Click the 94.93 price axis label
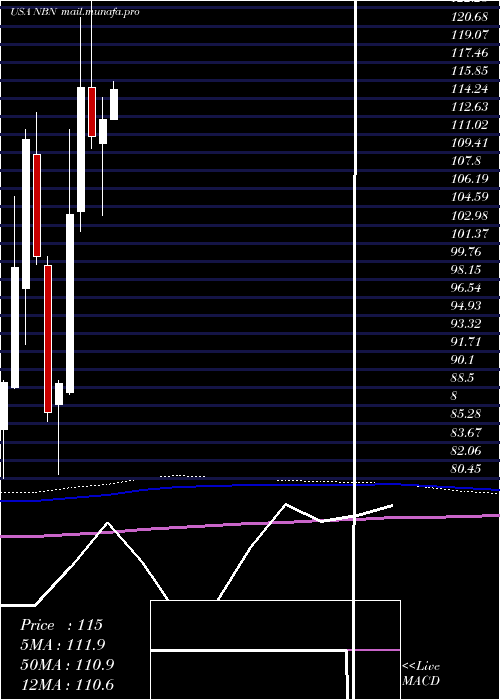This screenshot has width=500, height=700. (466, 305)
